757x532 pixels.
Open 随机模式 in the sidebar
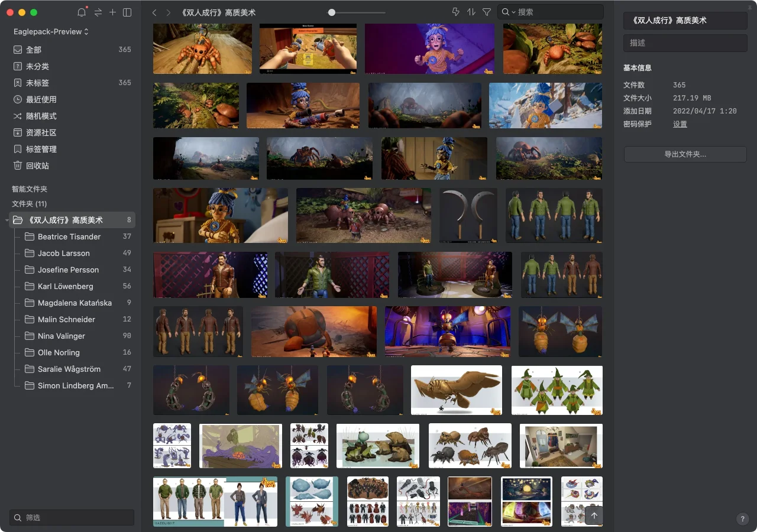72,116
